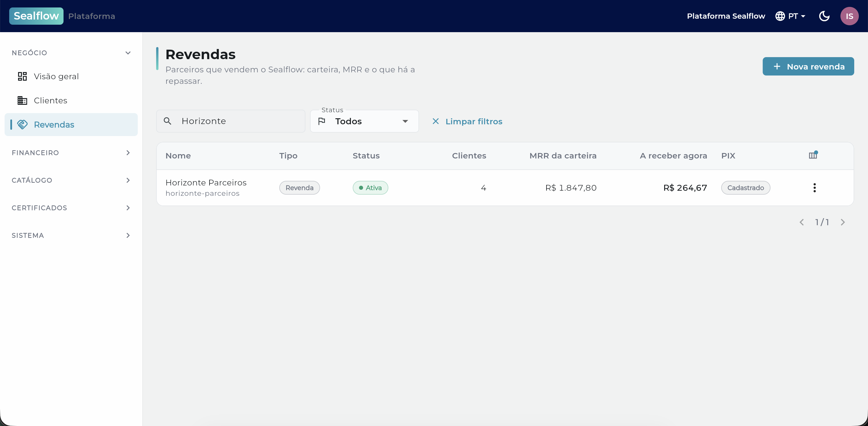
Task: Open Visão geral in sidebar
Action: click(x=71, y=76)
